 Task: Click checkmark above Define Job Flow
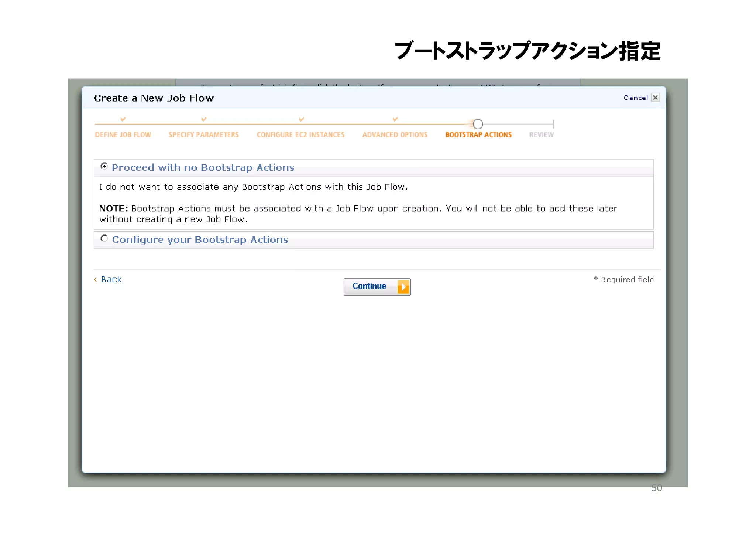pos(123,119)
